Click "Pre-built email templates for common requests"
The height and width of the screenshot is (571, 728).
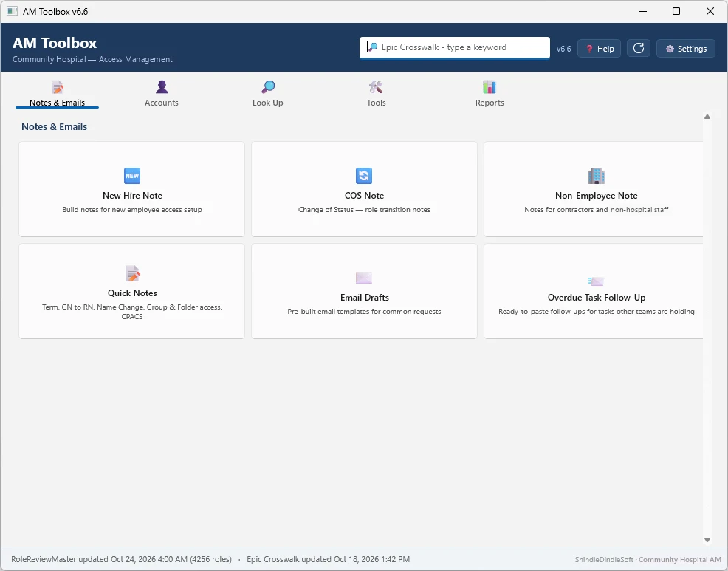pos(365,311)
